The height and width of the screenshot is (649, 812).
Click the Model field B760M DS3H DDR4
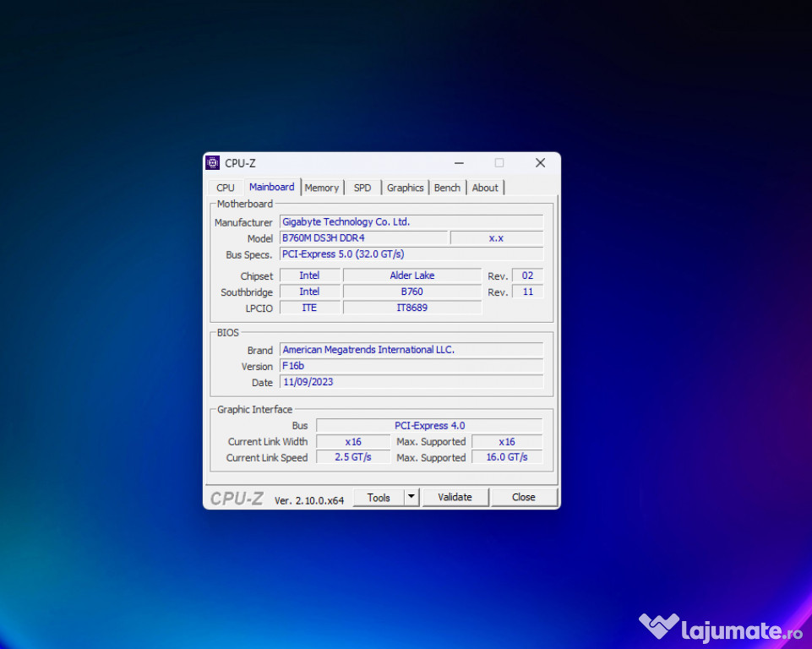(x=363, y=238)
